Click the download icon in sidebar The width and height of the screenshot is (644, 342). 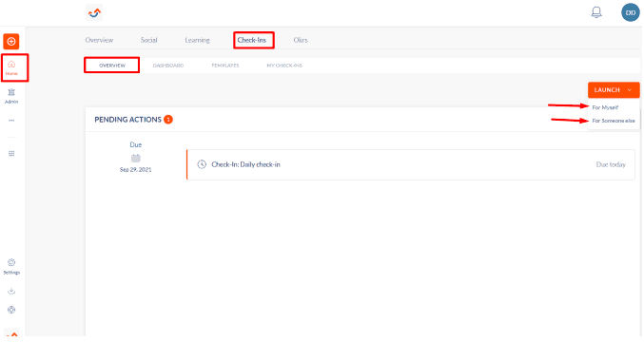pyautogui.click(x=11, y=291)
